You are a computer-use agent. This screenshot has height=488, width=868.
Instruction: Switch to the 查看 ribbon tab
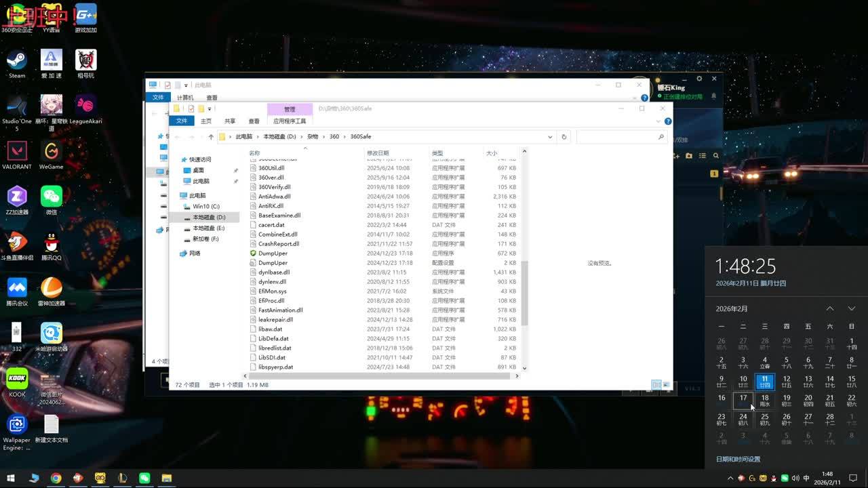[x=254, y=121]
